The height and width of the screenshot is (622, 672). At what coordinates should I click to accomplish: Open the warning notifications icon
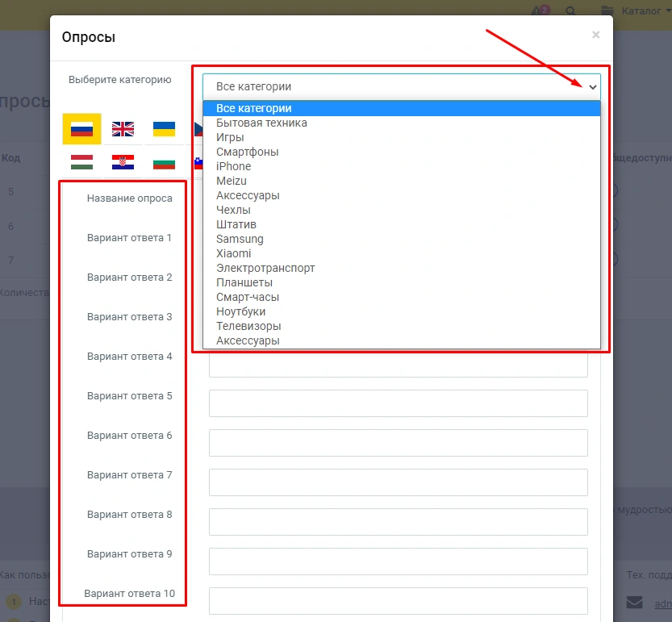540,11
